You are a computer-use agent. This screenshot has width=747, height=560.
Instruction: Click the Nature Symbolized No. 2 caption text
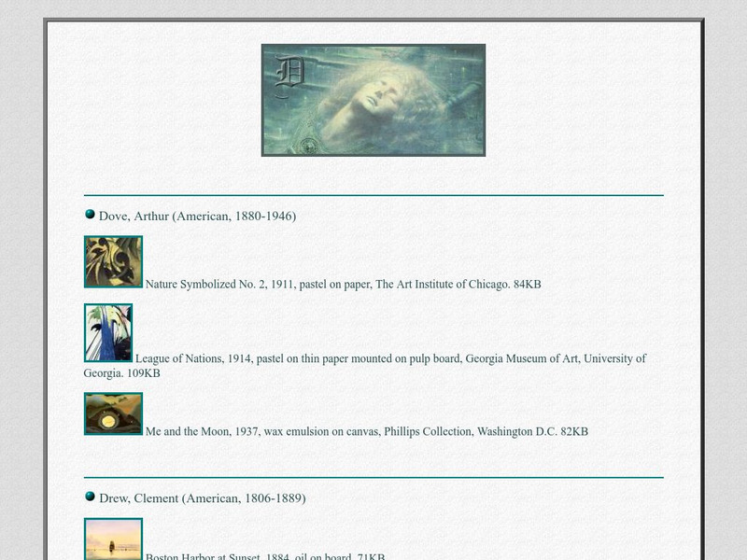(343, 285)
